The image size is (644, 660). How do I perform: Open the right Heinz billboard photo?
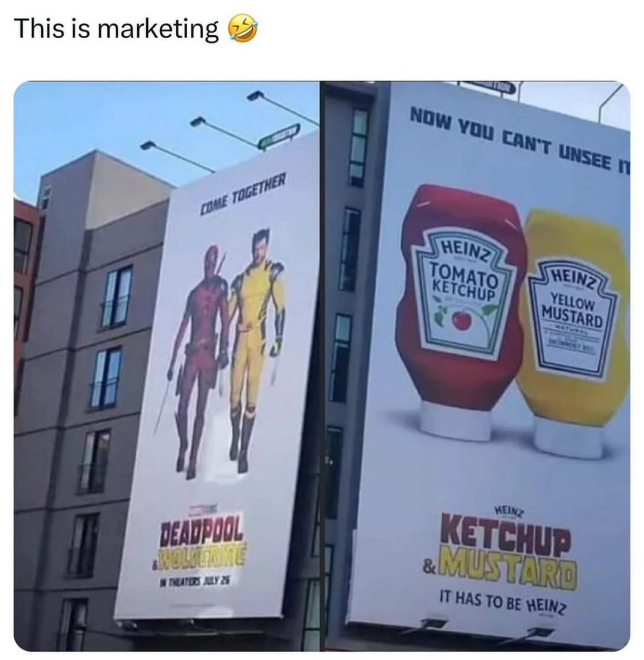(478, 366)
